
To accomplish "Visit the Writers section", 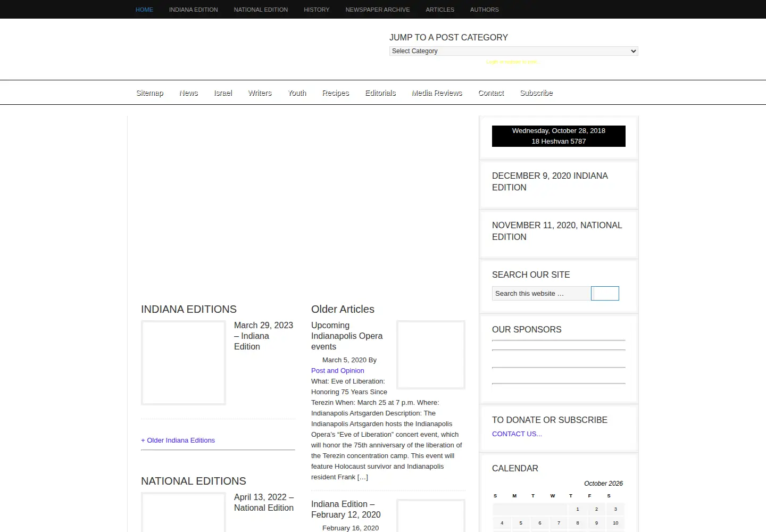I will click(260, 93).
